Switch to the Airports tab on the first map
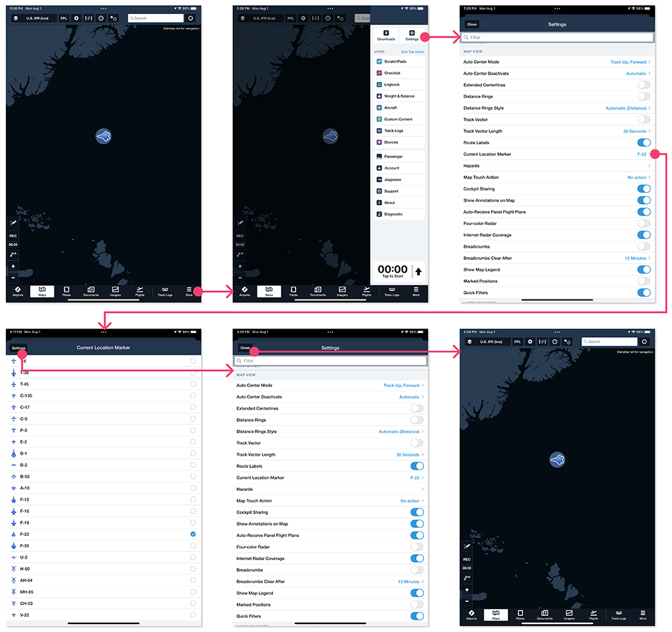 click(17, 291)
